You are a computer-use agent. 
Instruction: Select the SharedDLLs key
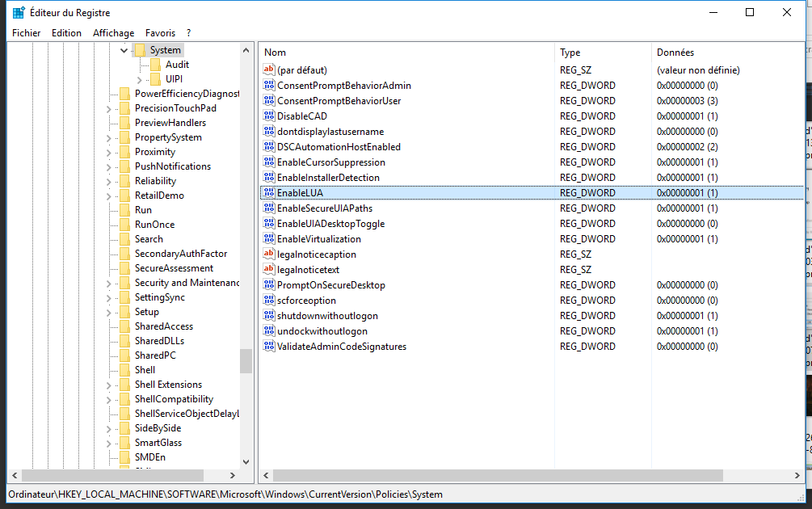tap(159, 341)
